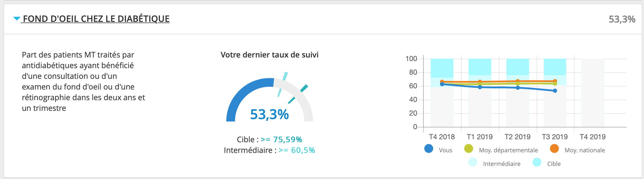Click the Cible tick marker on gauge
644x179 pixels.
pos(298,94)
